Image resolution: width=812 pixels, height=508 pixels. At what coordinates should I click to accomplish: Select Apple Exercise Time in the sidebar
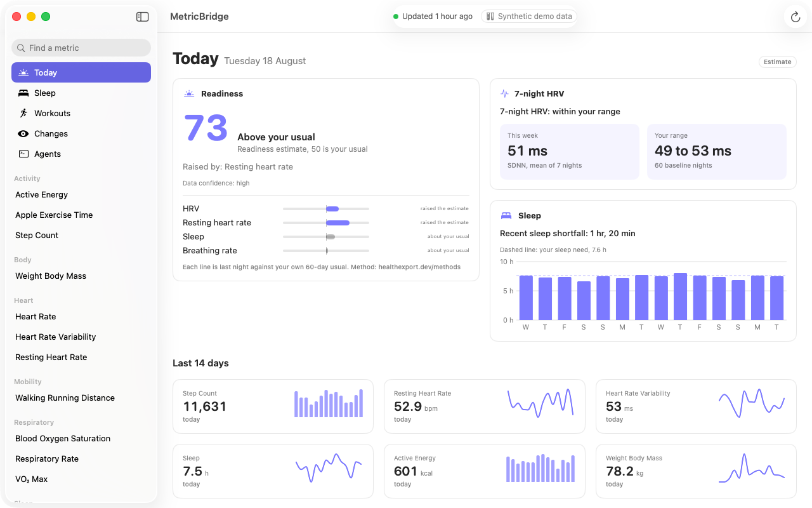pos(81,215)
